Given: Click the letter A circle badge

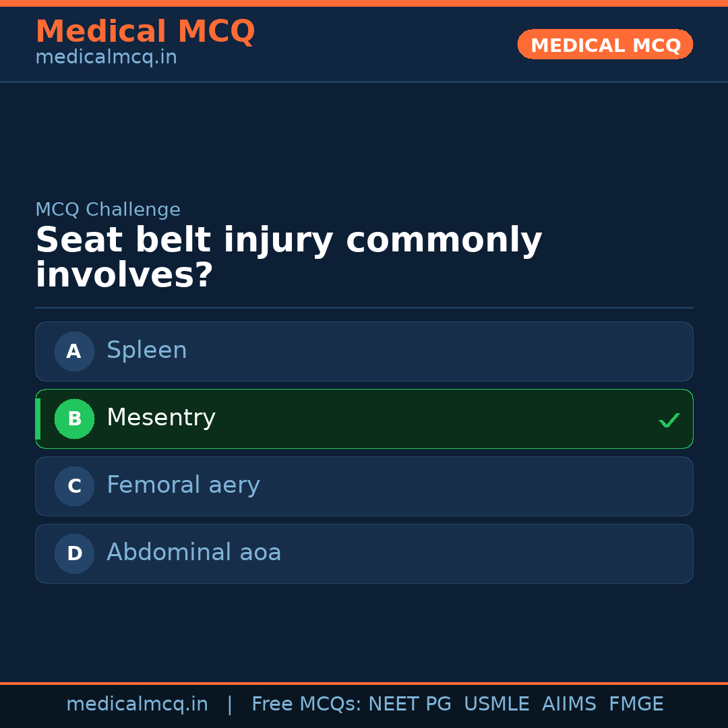Looking at the screenshot, I should click(x=74, y=351).
